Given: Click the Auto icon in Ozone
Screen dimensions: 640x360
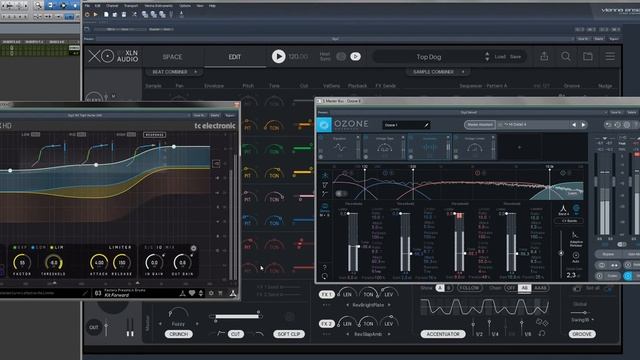Looking at the screenshot, I should coord(576,257).
